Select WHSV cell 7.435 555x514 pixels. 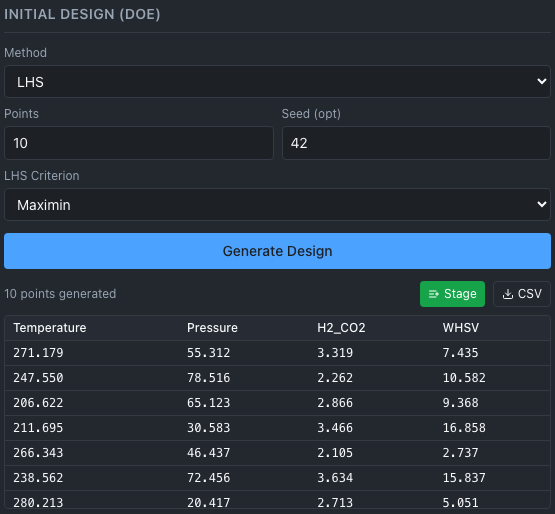[460, 353]
